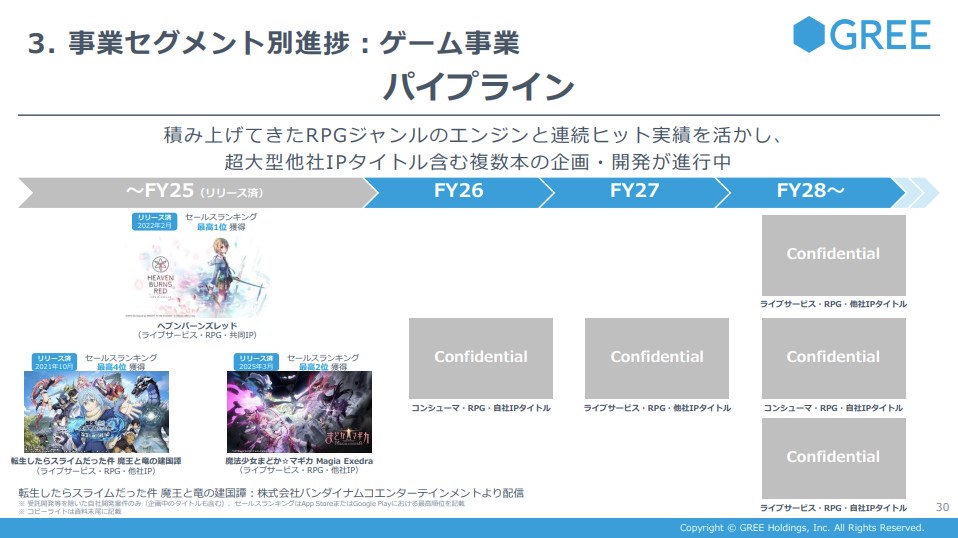Screen dimensions: 958x538
Task: Click the GREE Holdings copyright text
Action: tap(802, 528)
